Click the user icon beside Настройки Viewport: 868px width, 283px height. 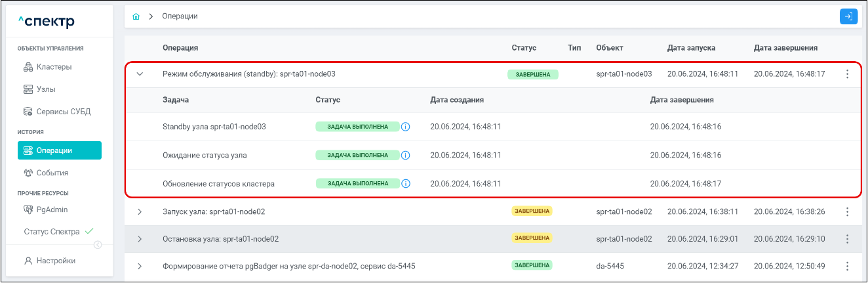click(x=28, y=261)
